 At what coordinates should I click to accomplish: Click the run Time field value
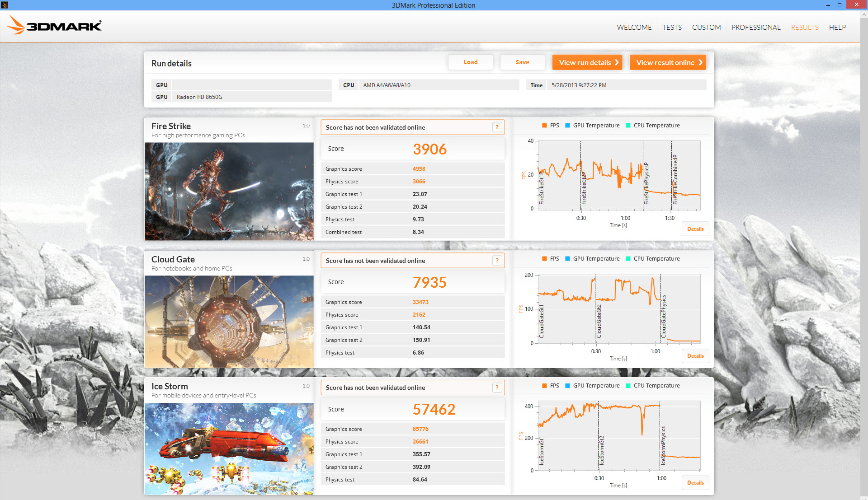tap(627, 85)
